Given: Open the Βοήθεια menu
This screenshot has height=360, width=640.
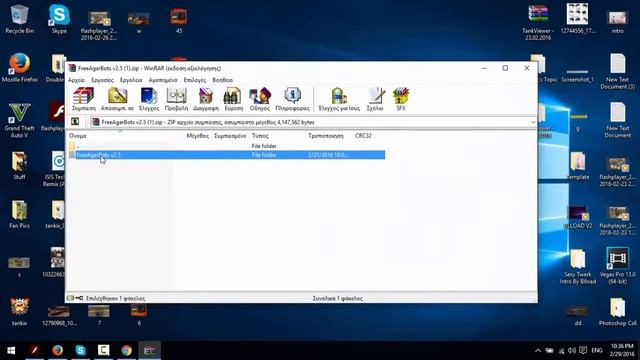Looking at the screenshot, I should pos(222,80).
